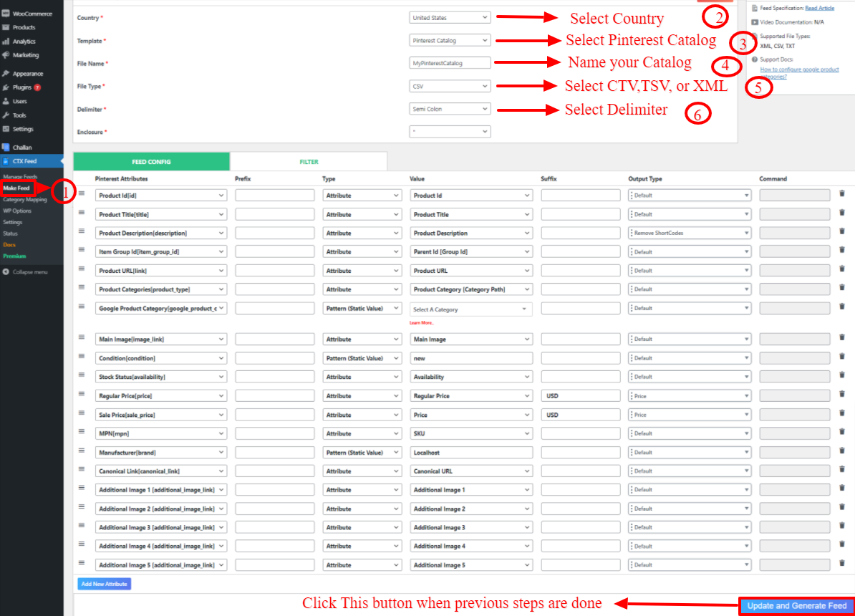Screen dimensions: 855x616
Task: Click drag handle of Product Id row
Action: 82,193
